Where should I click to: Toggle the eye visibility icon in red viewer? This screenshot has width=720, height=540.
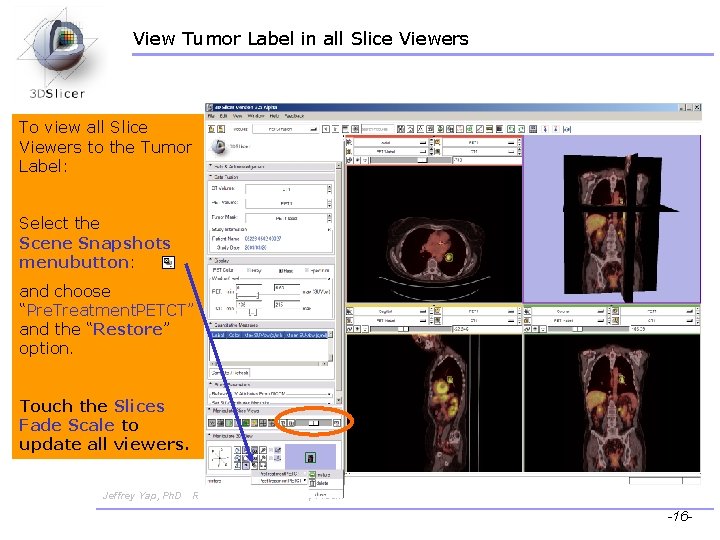click(358, 160)
